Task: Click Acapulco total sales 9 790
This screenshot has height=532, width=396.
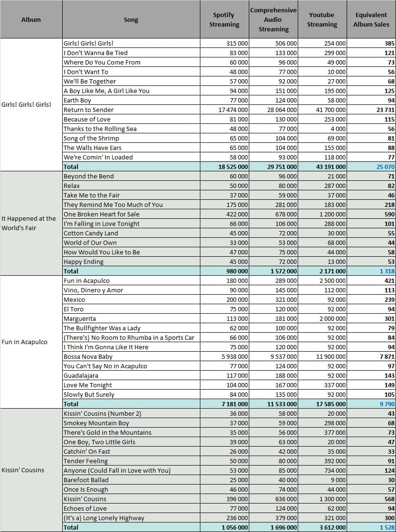Action: tap(371, 404)
